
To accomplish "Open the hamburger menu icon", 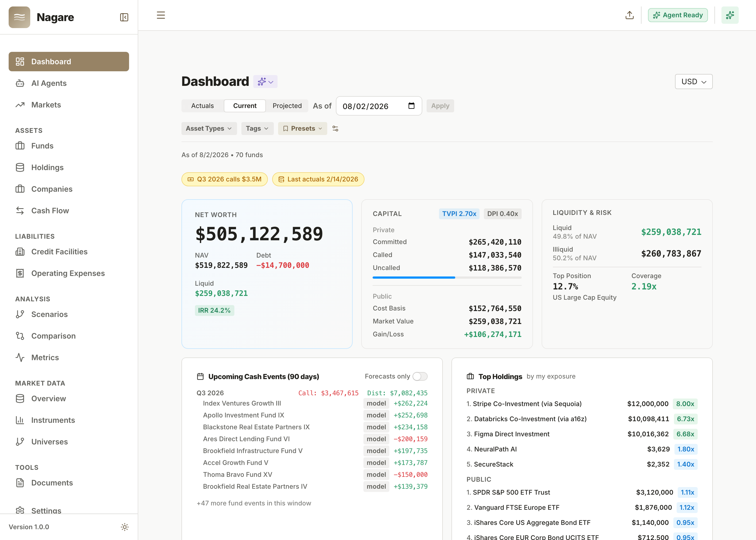I will [161, 15].
